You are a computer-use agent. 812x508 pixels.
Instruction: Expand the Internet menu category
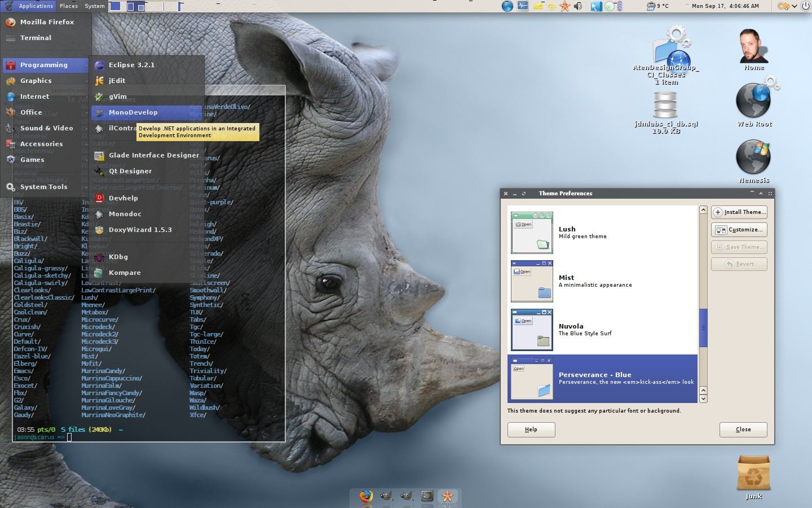click(x=46, y=97)
